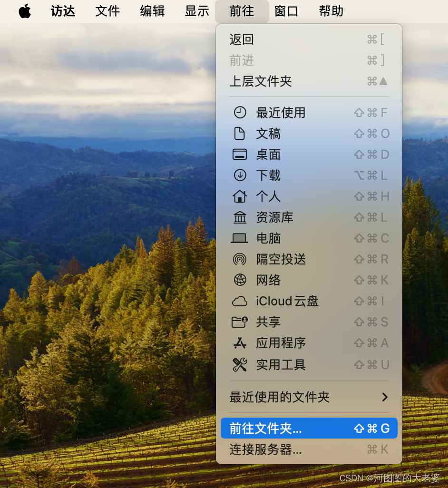Select 文稿 menu entry
This screenshot has width=448, height=488.
[x=309, y=134]
